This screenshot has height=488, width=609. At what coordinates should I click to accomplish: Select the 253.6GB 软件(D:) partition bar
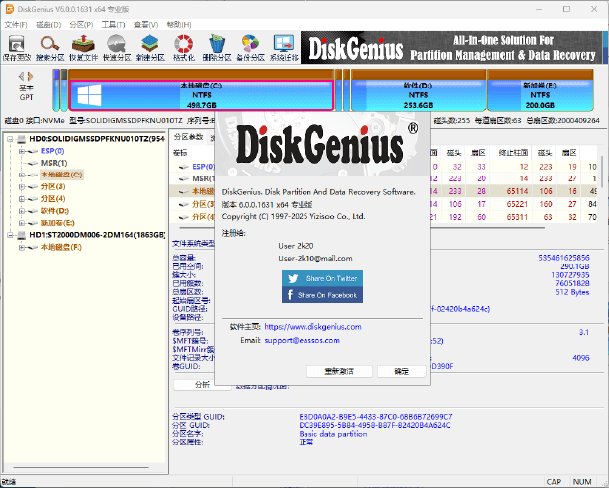(x=412, y=95)
